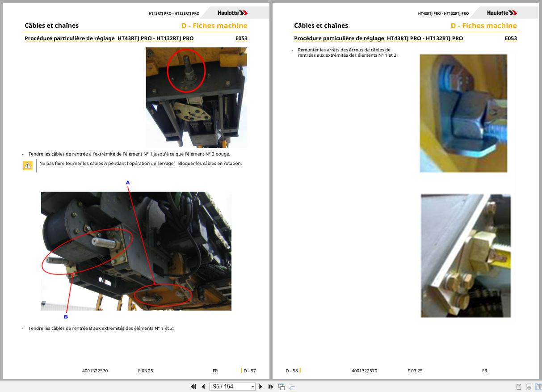This screenshot has height=392, width=542.
Task: Click the cable photo labelled A and B
Action: (x=136, y=251)
